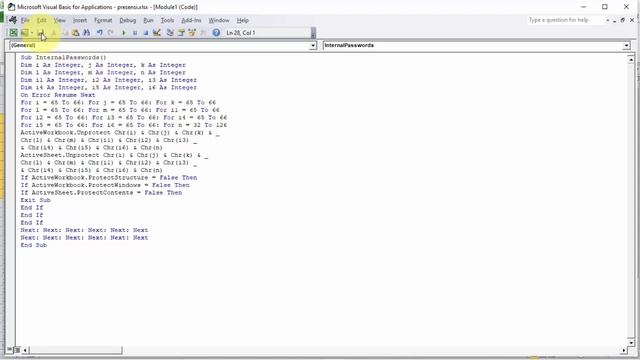Click the Reset stop icon
Screen dimensions: 640x360
point(146,33)
